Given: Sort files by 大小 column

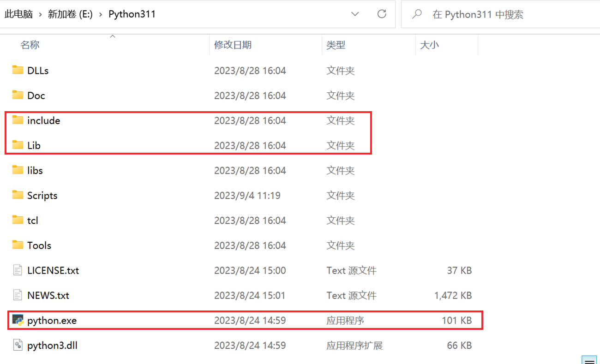Looking at the screenshot, I should click(x=430, y=45).
